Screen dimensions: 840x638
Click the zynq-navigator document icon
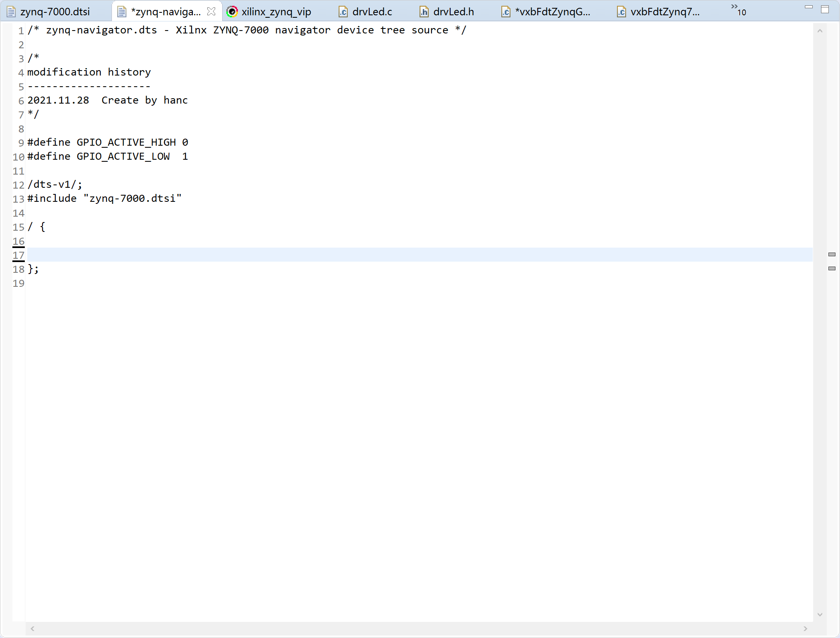122,12
